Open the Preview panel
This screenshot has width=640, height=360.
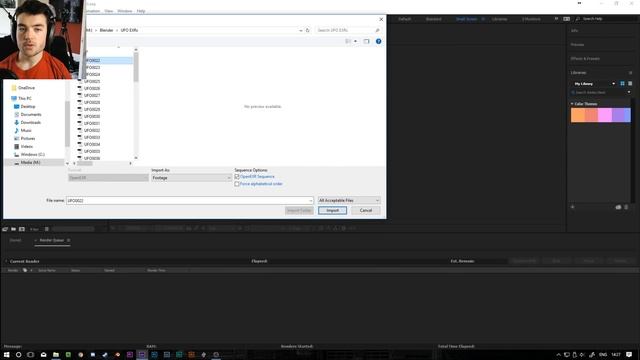coord(578,45)
